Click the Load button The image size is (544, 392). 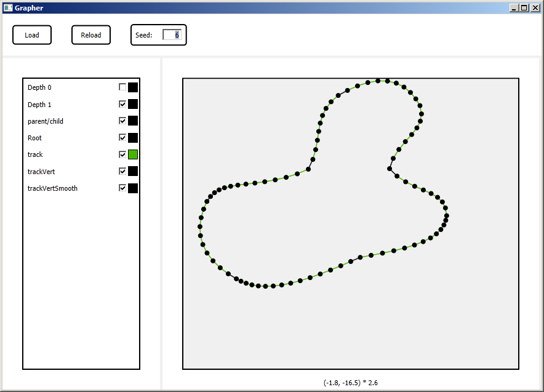[32, 35]
